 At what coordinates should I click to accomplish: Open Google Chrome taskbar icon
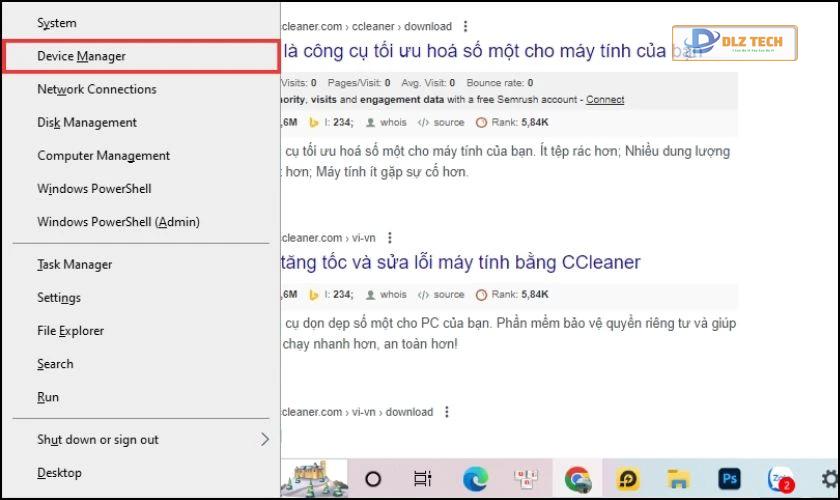[x=578, y=479]
